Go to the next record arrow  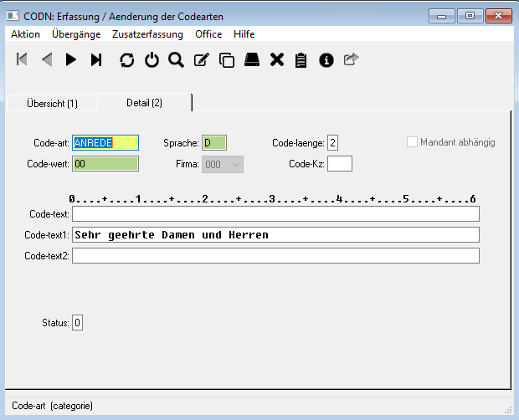pos(71,59)
